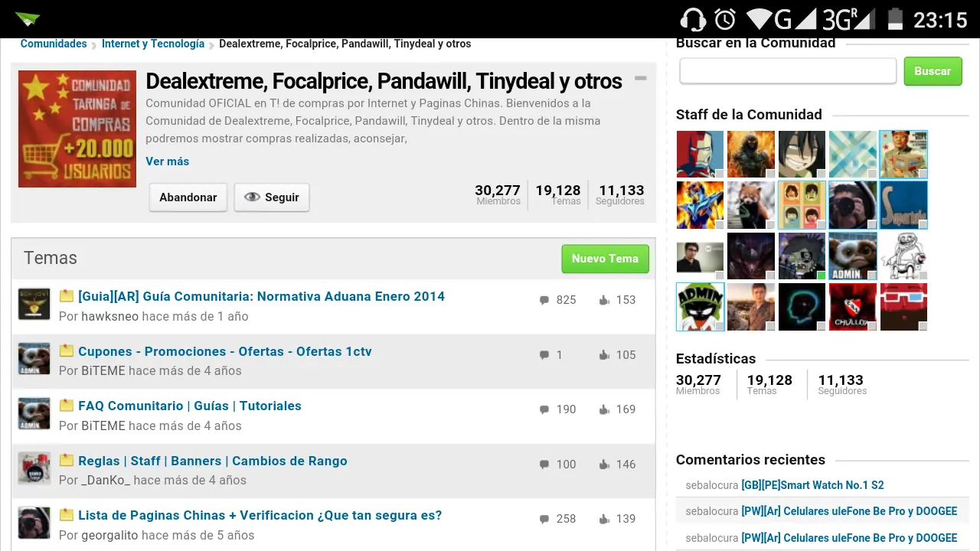Viewport: 980px width, 551px height.
Task: Open hawksneo's avatar in the Guía Comunitaria row
Action: [x=34, y=305]
